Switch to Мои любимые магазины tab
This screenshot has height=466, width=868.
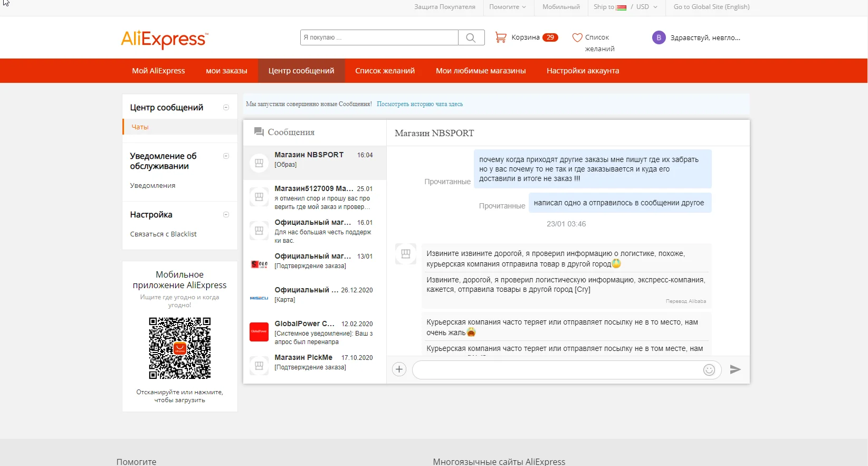click(x=481, y=71)
